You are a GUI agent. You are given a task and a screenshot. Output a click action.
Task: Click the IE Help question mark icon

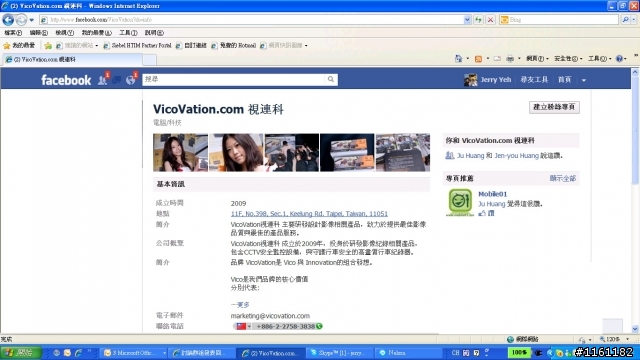(x=619, y=59)
